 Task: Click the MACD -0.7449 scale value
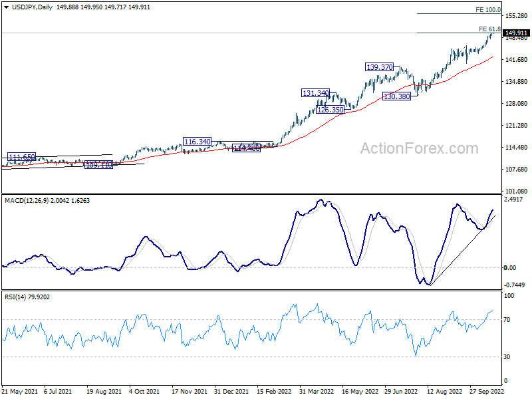tap(514, 285)
